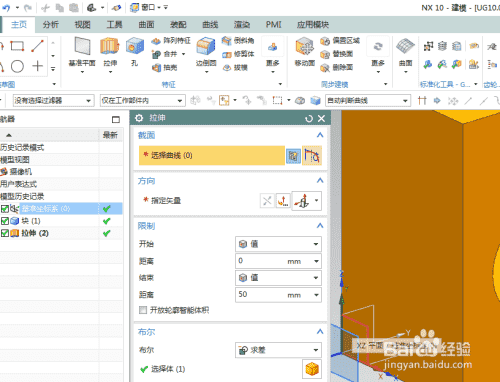
Task: Click the Trim Body (修剪体) tool
Action: pyautogui.click(x=238, y=54)
